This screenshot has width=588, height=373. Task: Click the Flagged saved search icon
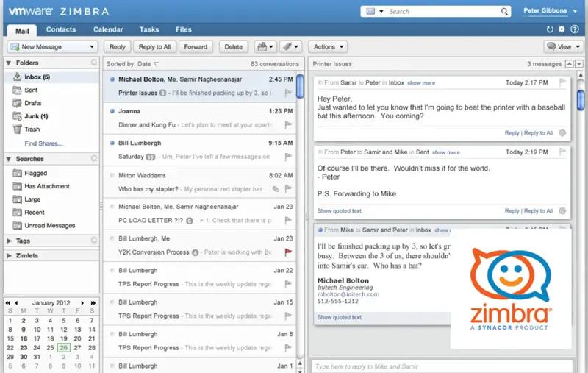pyautogui.click(x=17, y=173)
